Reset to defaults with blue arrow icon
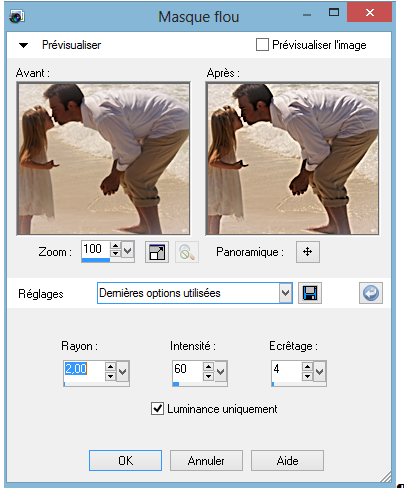Screen dimensions: 404x488 pos(371,293)
